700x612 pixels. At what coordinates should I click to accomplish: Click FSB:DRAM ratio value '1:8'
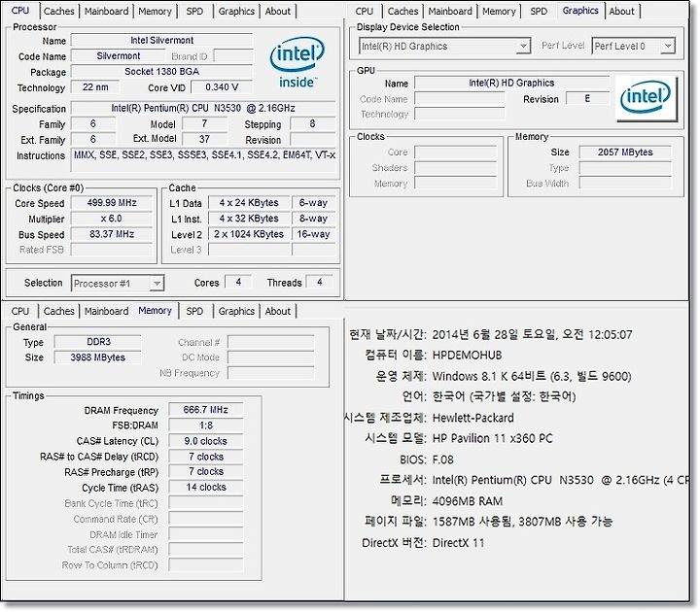206,425
